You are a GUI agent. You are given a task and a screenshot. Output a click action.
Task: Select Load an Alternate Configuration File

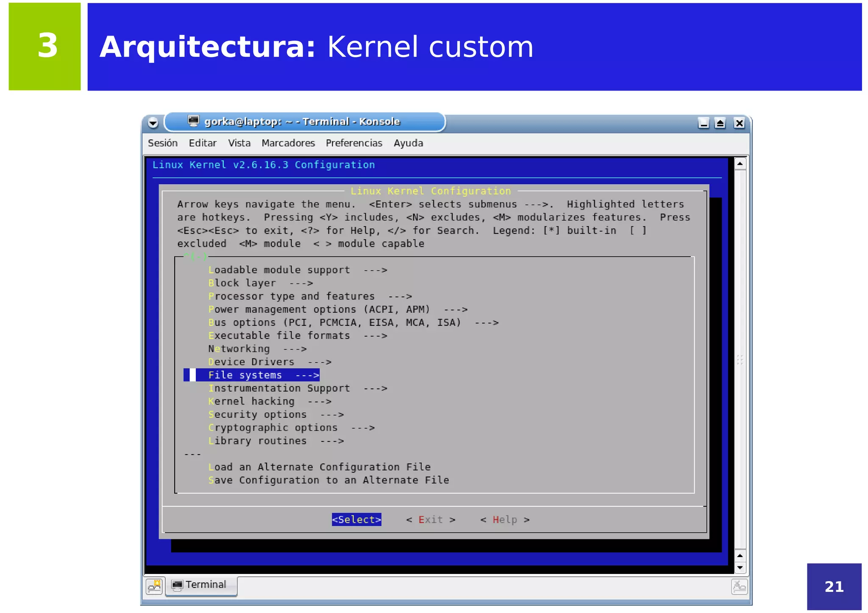pyautogui.click(x=319, y=467)
